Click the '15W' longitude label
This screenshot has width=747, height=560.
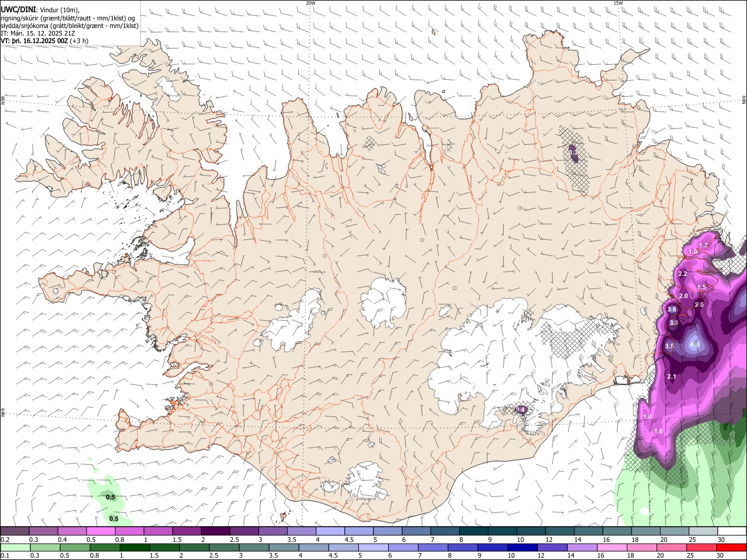618,3
